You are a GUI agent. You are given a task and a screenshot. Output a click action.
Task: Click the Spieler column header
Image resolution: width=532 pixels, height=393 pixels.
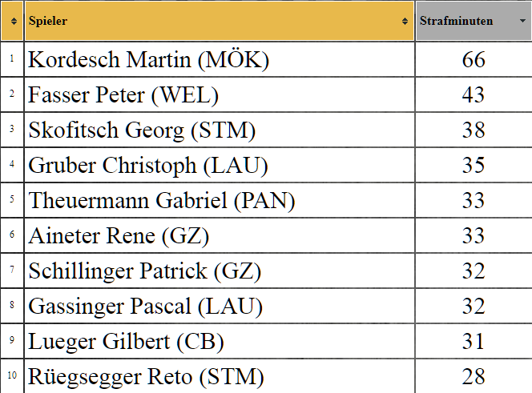[220, 21]
